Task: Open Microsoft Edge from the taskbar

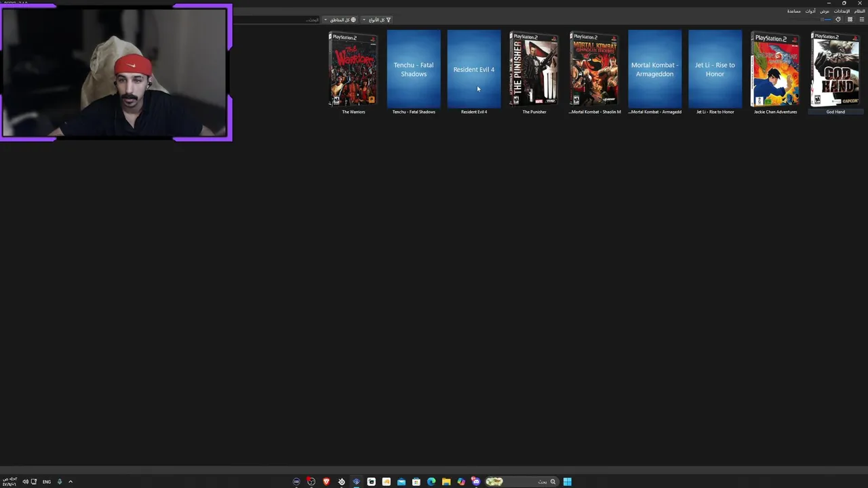Action: coord(431,481)
